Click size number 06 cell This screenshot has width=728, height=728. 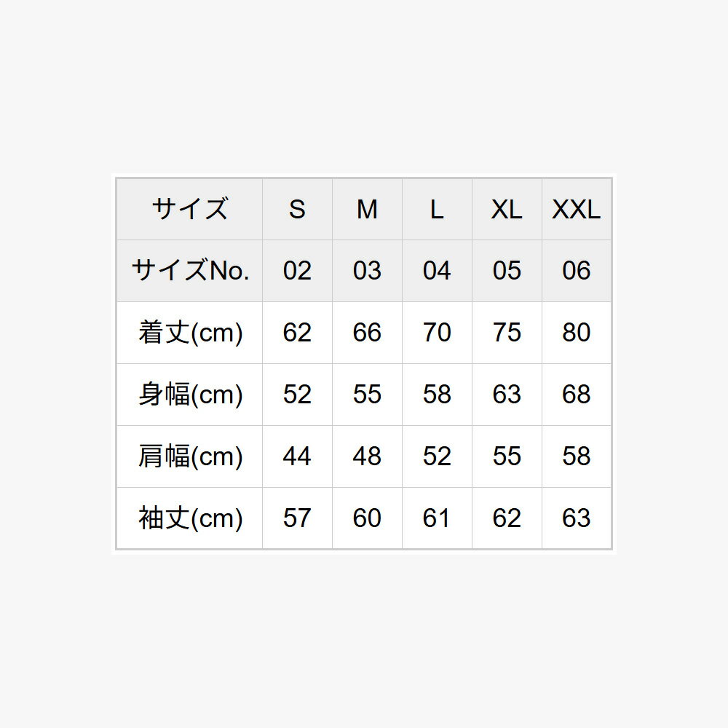576,271
